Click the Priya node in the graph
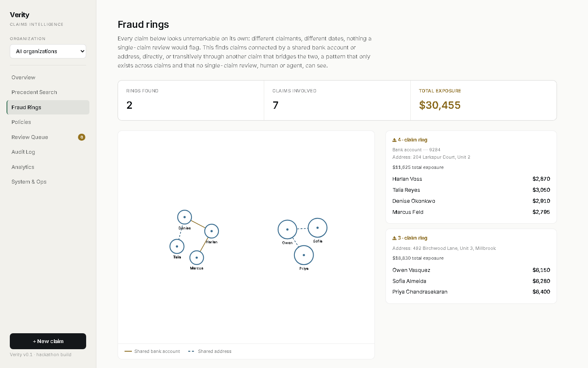 pos(304,255)
